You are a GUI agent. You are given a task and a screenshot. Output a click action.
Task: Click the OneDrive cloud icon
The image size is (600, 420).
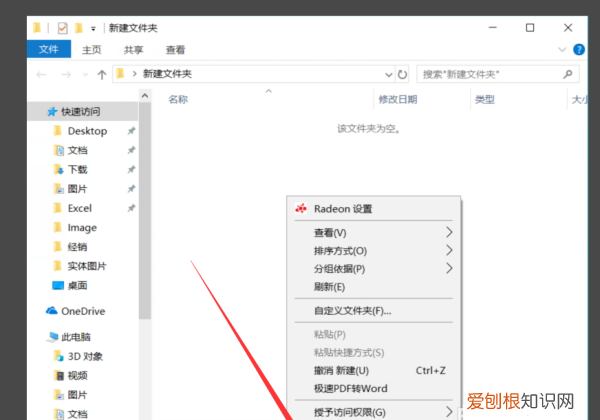point(52,311)
